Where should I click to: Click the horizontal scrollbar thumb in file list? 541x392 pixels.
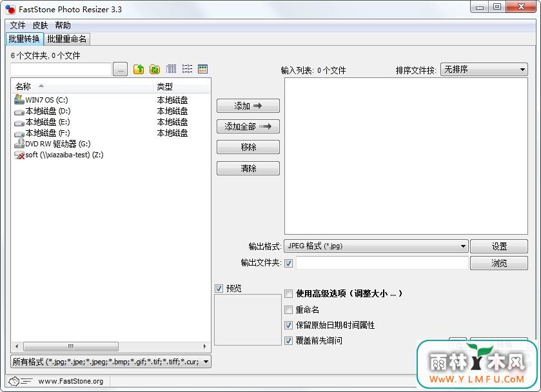71,346
